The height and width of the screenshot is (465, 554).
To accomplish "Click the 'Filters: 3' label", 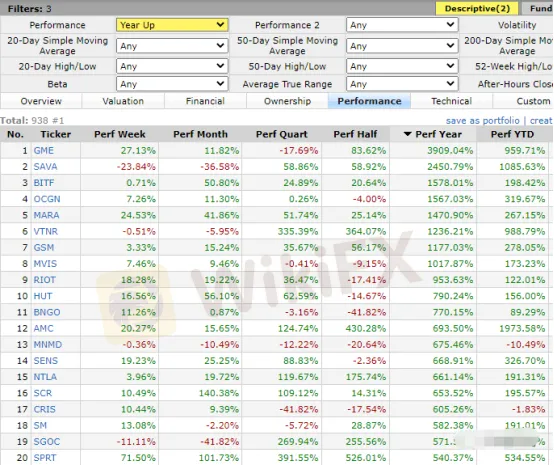I will 29,9.
